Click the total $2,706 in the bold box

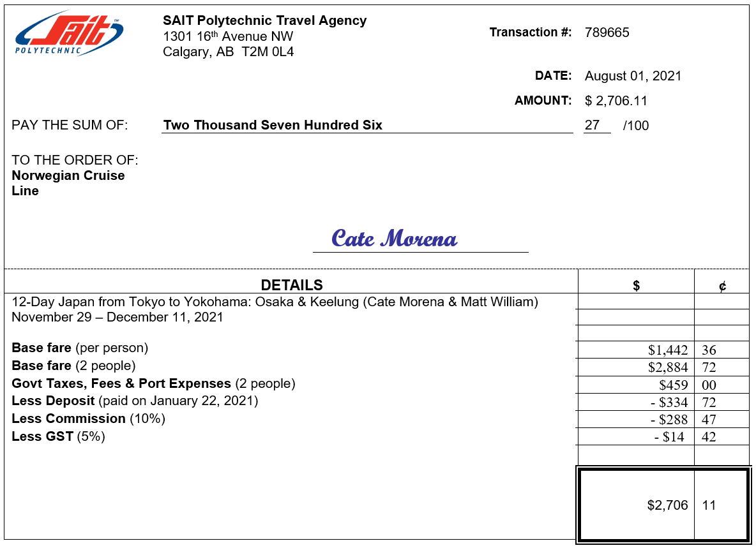(x=667, y=505)
